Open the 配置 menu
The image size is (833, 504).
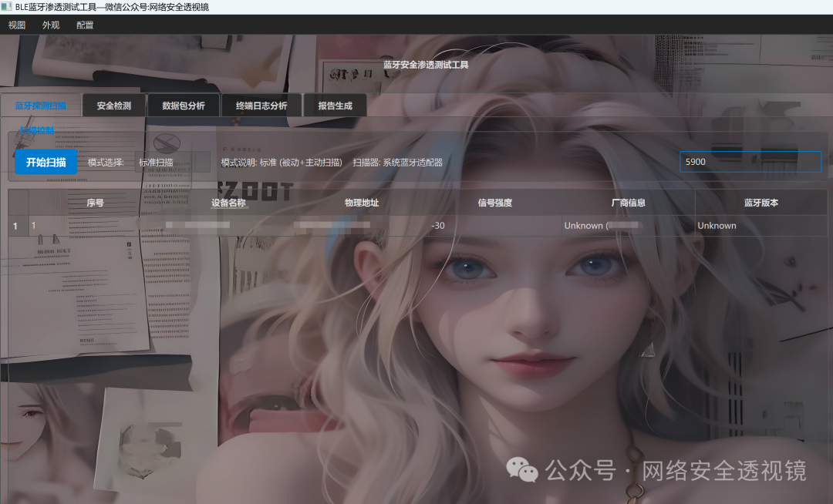(x=85, y=25)
